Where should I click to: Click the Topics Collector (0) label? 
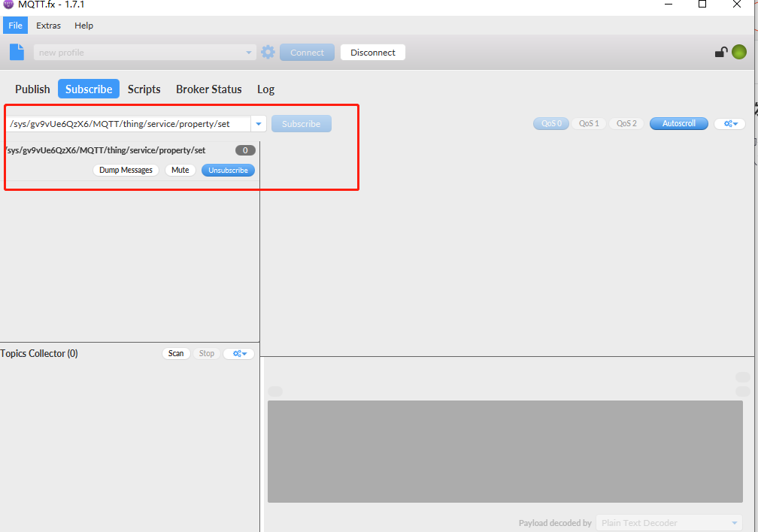38,354
